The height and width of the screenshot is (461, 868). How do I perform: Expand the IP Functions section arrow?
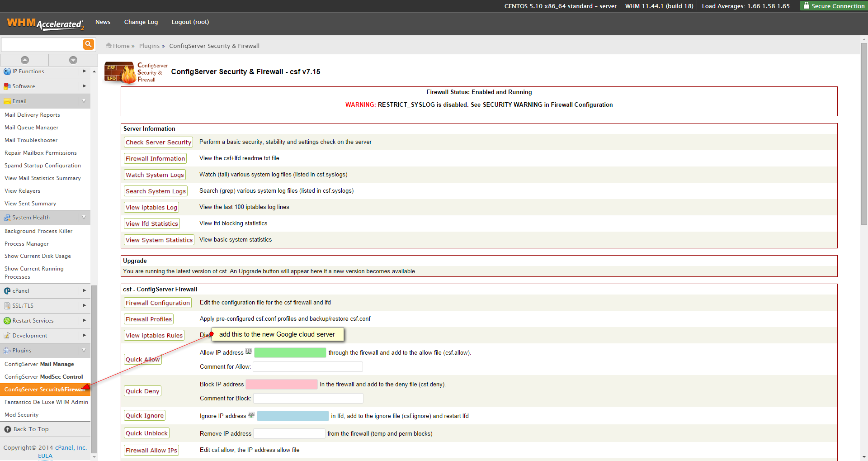pyautogui.click(x=84, y=71)
